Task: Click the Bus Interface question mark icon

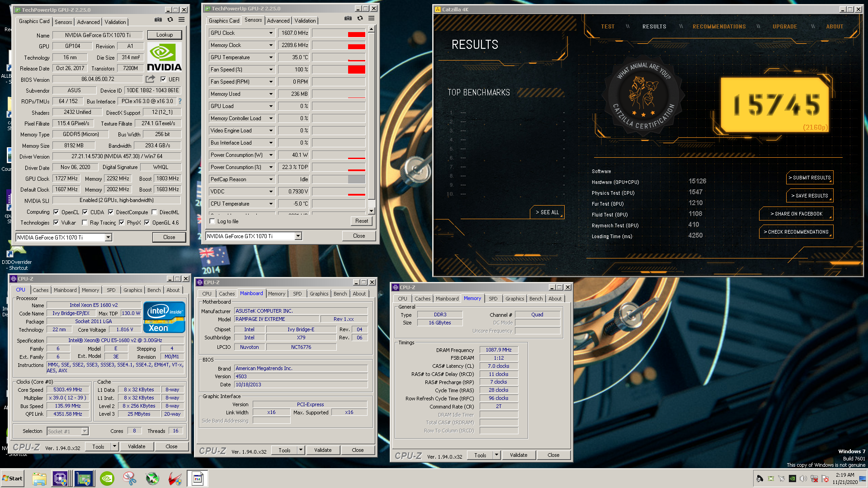Action: coord(180,101)
